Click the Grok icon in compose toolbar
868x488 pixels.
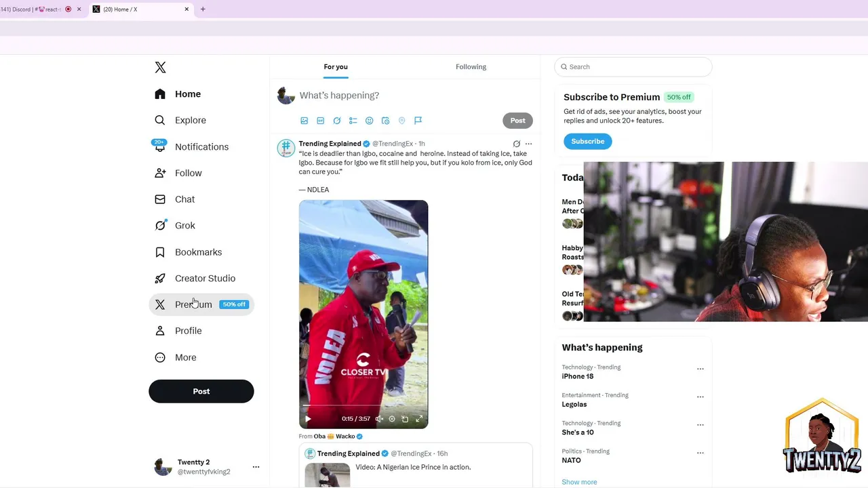tap(337, 121)
